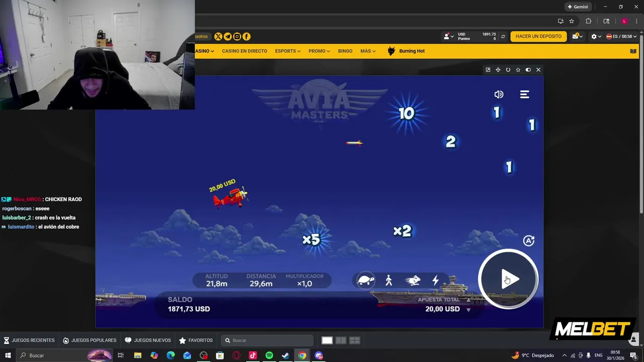Open Chrome extensions puzzle icon
This screenshot has height=362, width=644.
point(588,21)
